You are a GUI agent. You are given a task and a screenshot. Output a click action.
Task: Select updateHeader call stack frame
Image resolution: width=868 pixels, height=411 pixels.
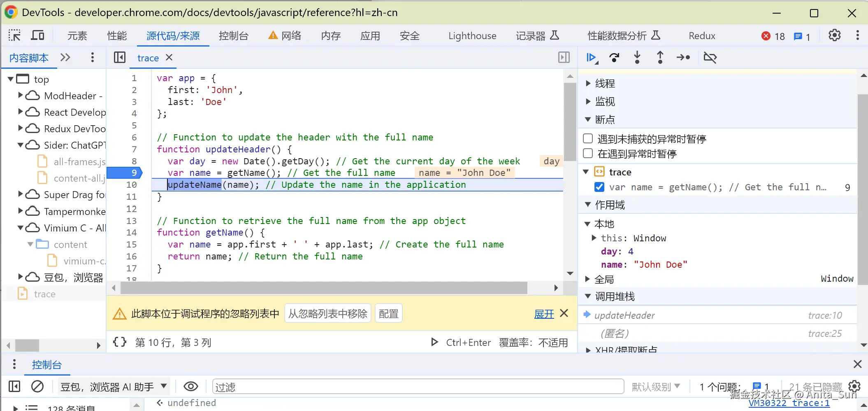(717, 315)
